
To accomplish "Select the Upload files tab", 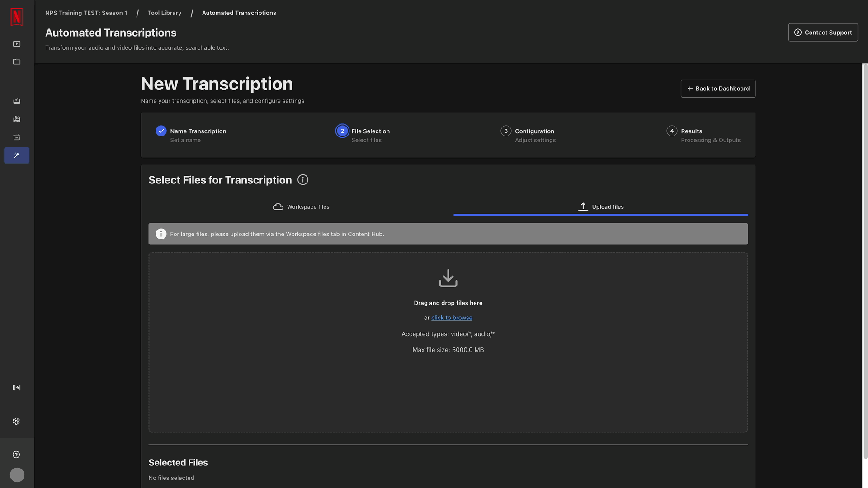I will coord(600,207).
